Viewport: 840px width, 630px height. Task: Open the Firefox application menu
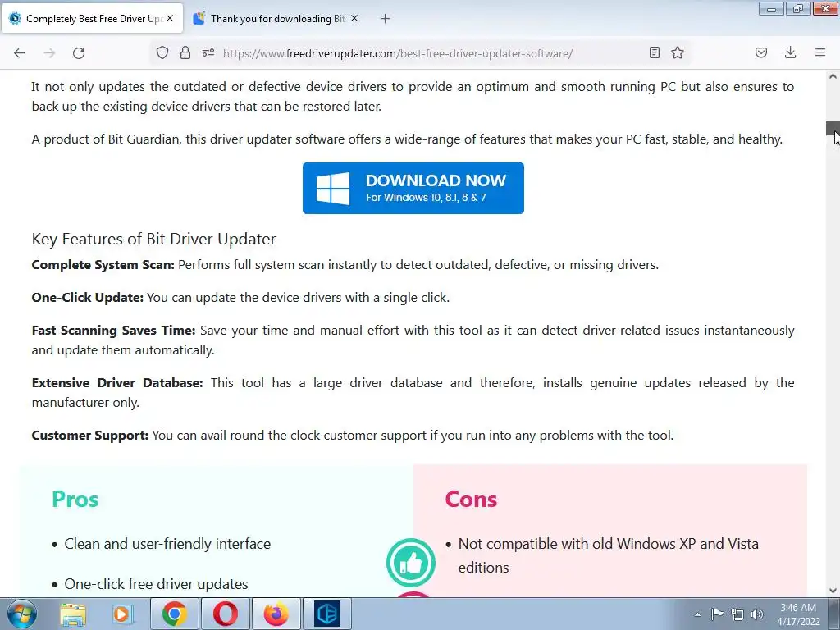(x=820, y=52)
